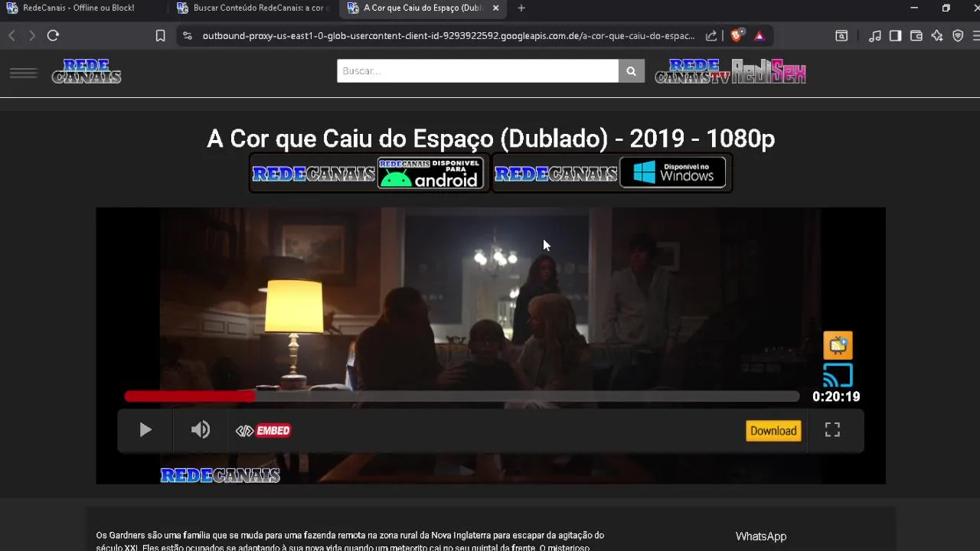
Task: Open Brave Shields lion icon
Action: pos(737,36)
